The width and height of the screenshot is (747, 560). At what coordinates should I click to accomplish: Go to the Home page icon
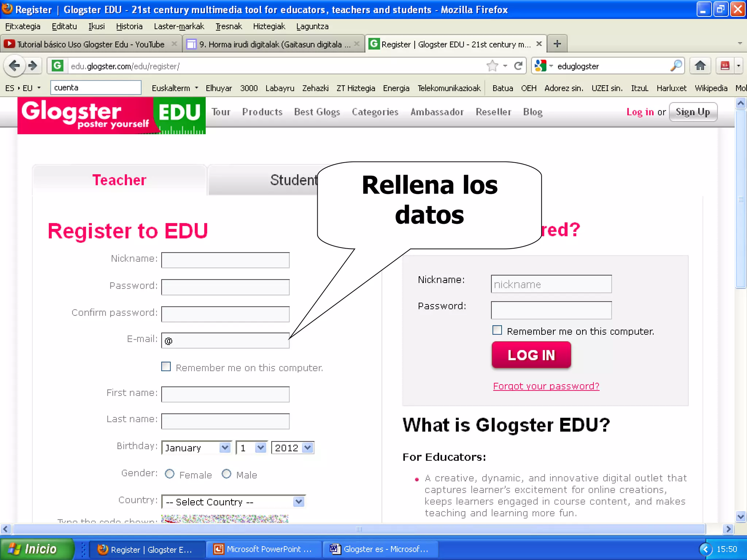tap(700, 66)
